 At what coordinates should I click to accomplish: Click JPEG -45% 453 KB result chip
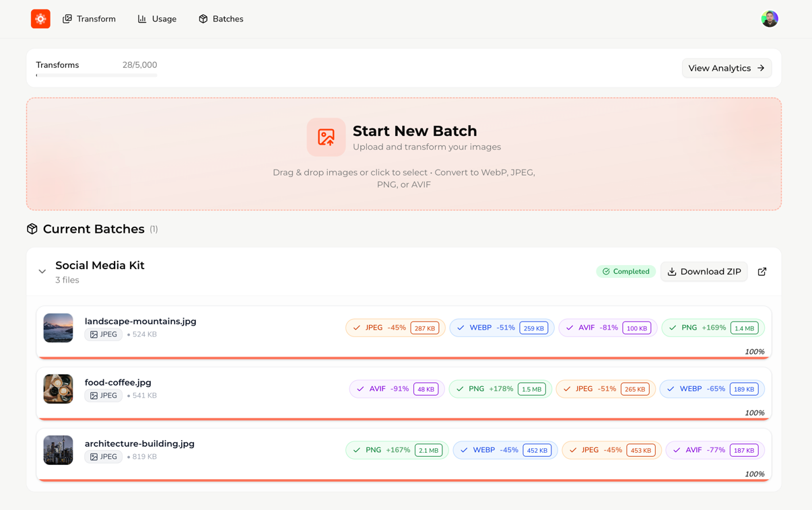(x=611, y=450)
